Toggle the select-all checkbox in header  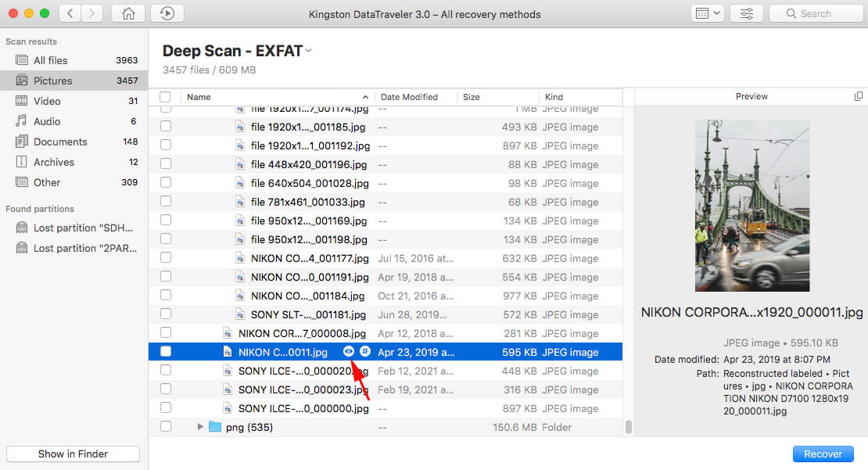(x=165, y=97)
